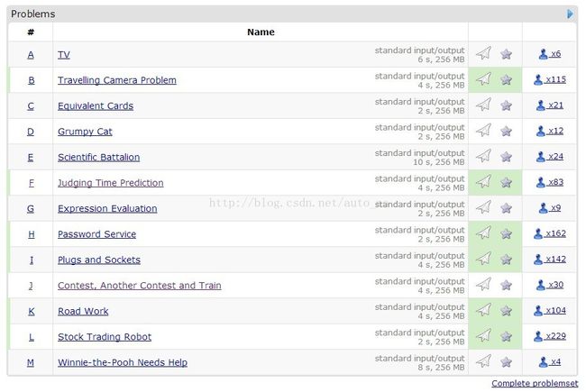Click problem letter K link
The image size is (586, 392).
pyautogui.click(x=32, y=311)
